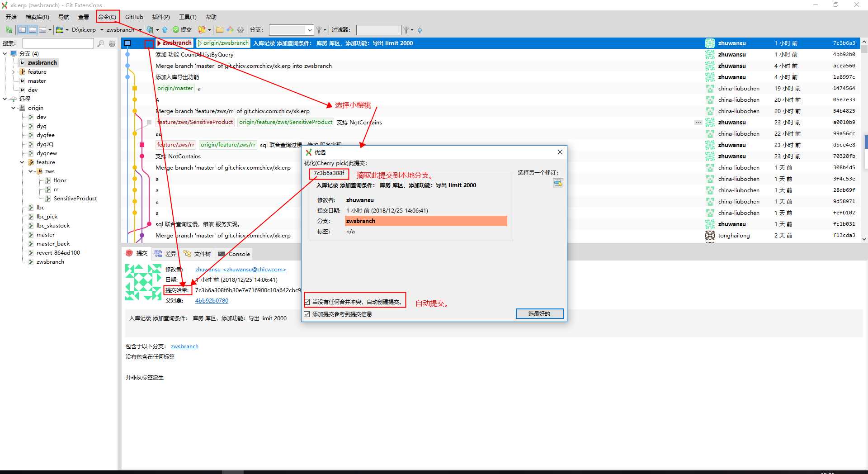Screen dimensions: 868x474
Task: Open the layout options dropdown arrow
Action: (50, 30)
